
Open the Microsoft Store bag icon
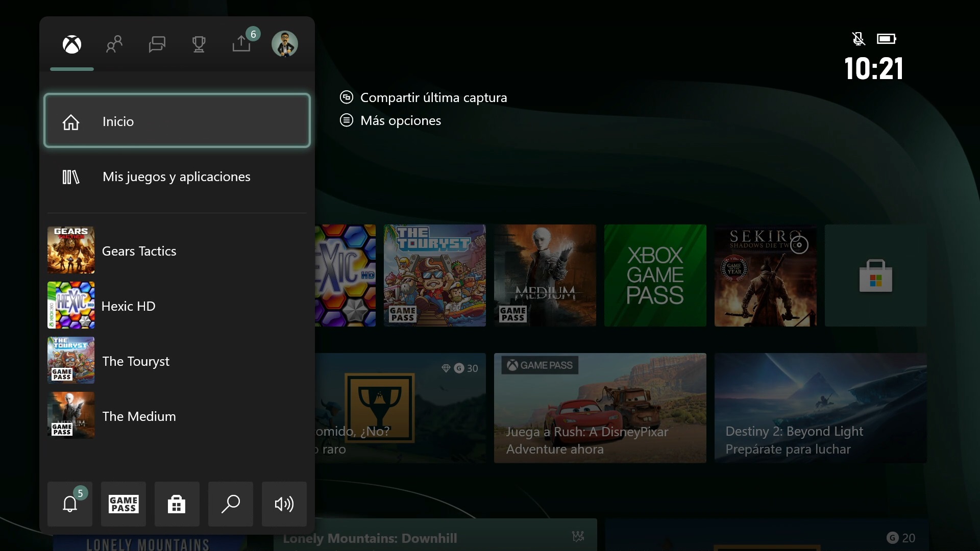177,504
